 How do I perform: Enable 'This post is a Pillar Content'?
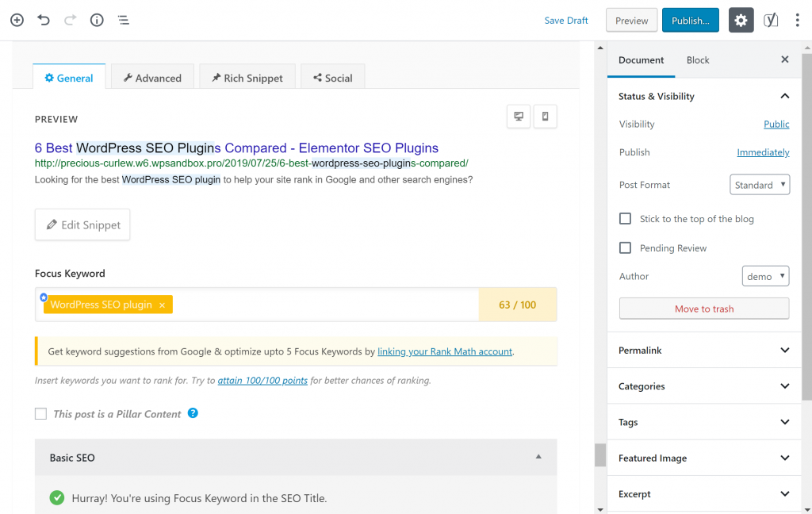coord(40,414)
